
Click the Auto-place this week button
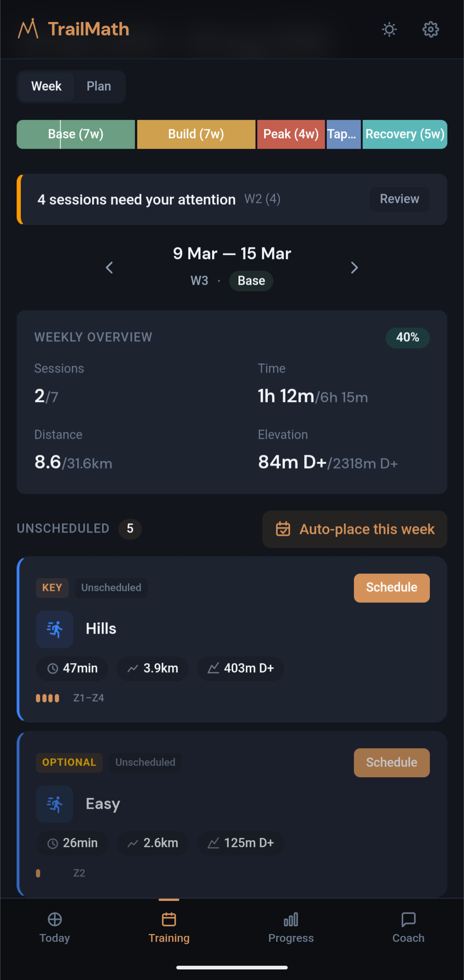pos(354,529)
